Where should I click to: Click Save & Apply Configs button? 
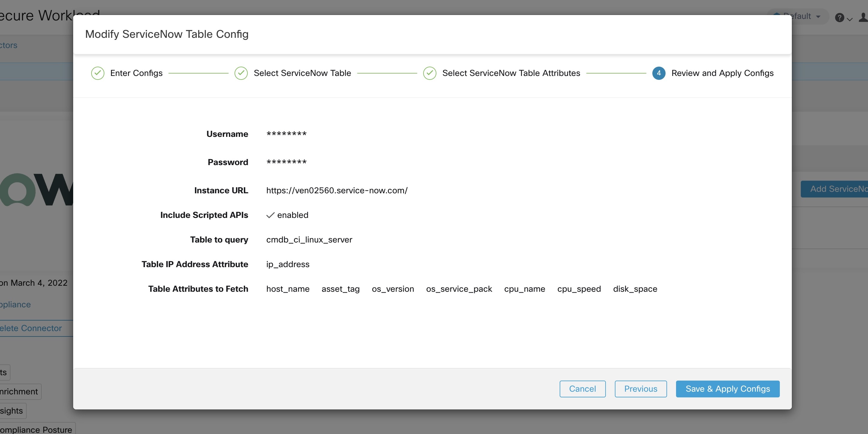point(728,389)
